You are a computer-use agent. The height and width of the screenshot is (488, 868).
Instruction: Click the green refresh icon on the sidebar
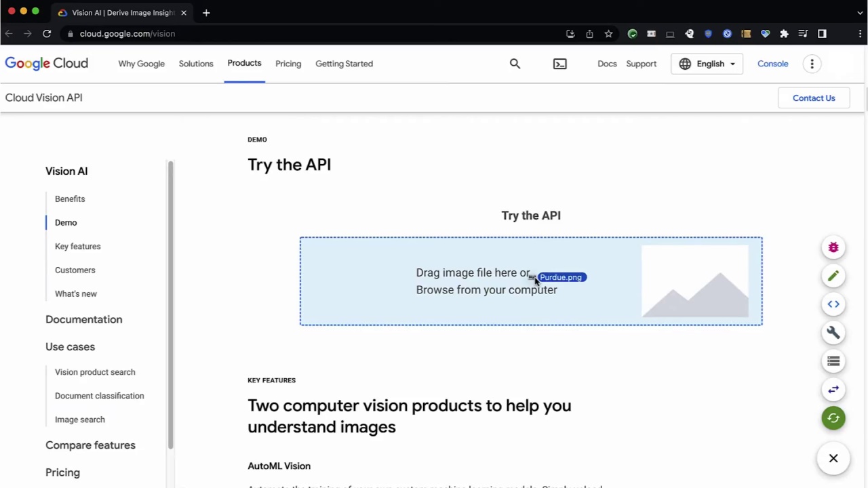(833, 418)
